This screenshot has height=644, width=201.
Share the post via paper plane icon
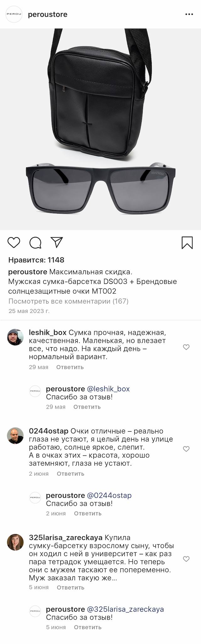coord(57,242)
